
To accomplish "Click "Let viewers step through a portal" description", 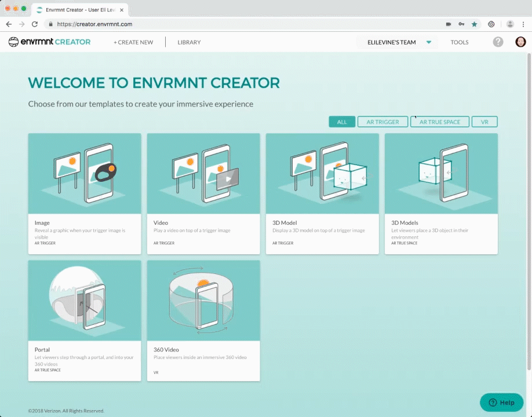I will 84,360.
